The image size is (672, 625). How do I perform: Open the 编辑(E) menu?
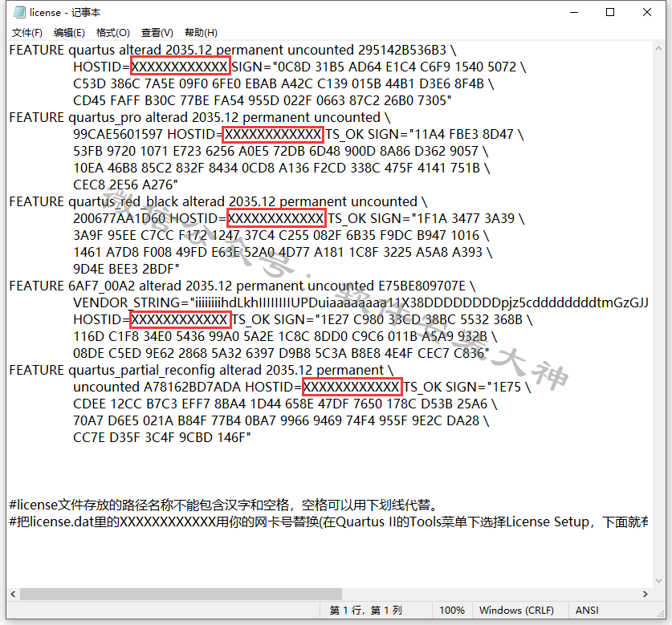coord(69,33)
